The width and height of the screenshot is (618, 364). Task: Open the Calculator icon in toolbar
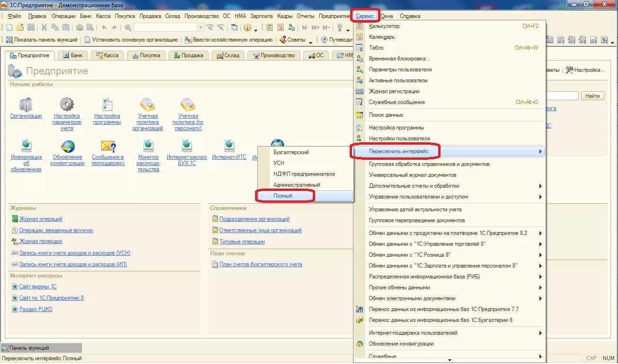click(270, 27)
